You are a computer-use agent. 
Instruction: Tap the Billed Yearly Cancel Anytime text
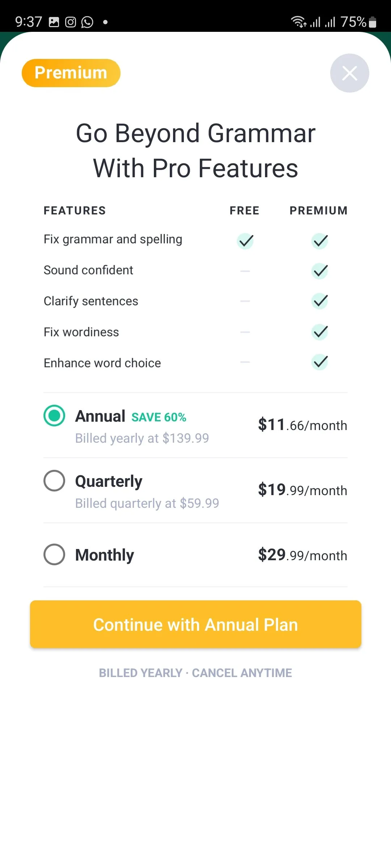click(195, 673)
